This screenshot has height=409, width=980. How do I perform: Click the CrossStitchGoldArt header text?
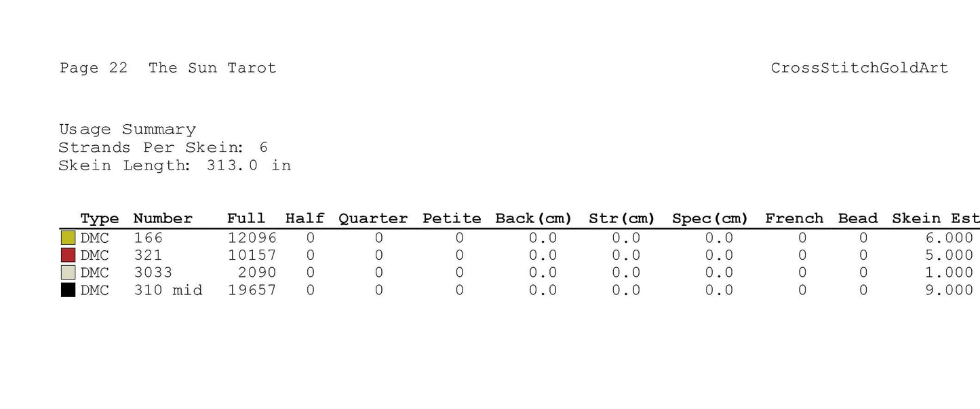(859, 68)
